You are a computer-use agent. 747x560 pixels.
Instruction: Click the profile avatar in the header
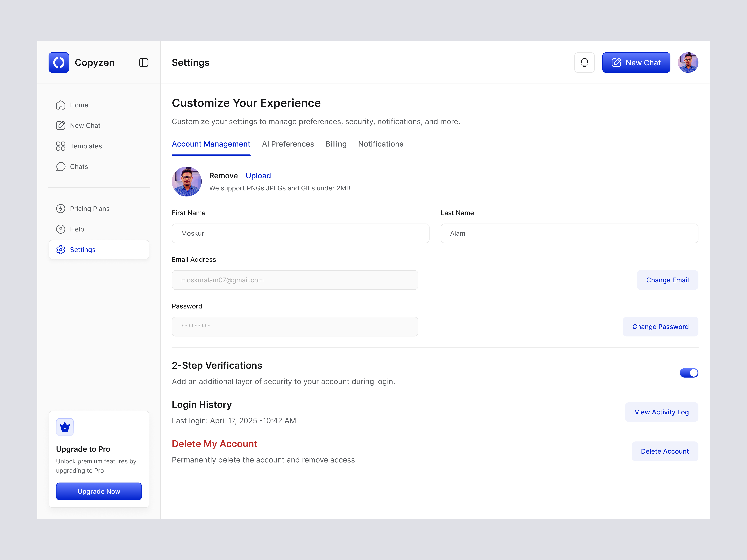pos(688,62)
